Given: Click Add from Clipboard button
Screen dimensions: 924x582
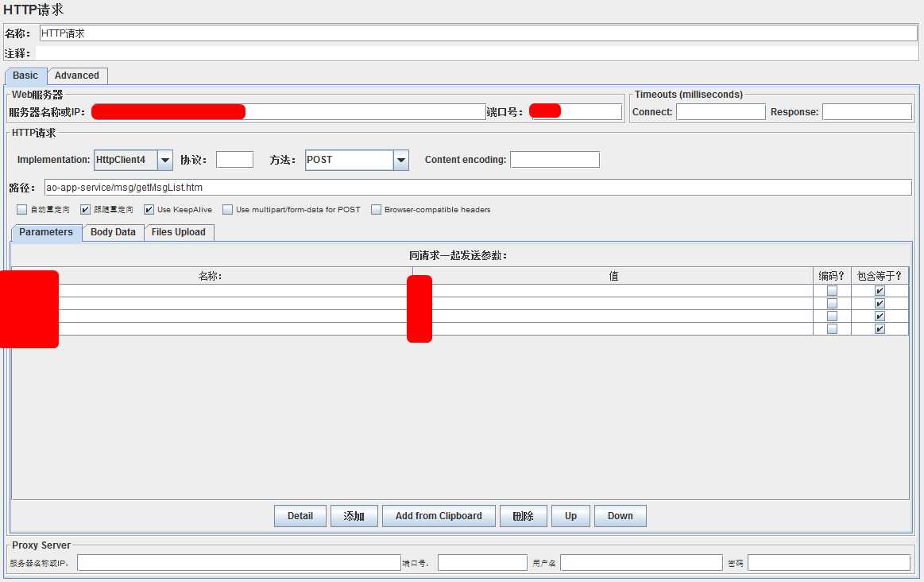Looking at the screenshot, I should 439,516.
